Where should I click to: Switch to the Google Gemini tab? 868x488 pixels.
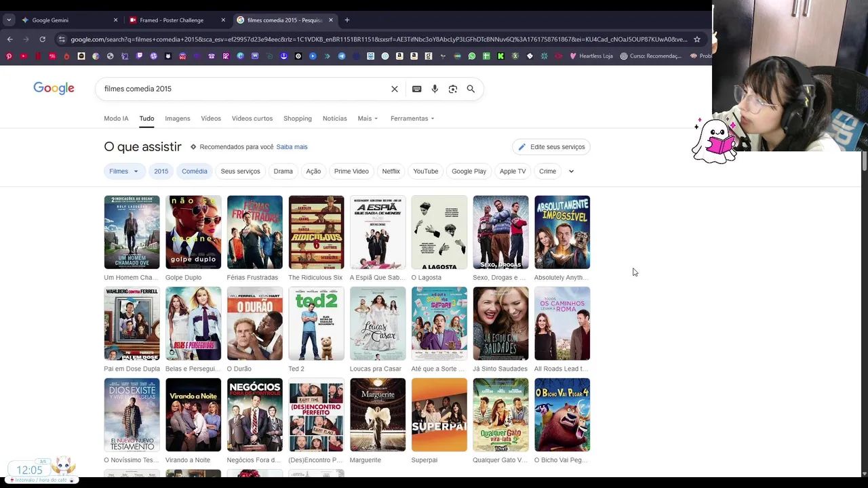click(x=68, y=20)
